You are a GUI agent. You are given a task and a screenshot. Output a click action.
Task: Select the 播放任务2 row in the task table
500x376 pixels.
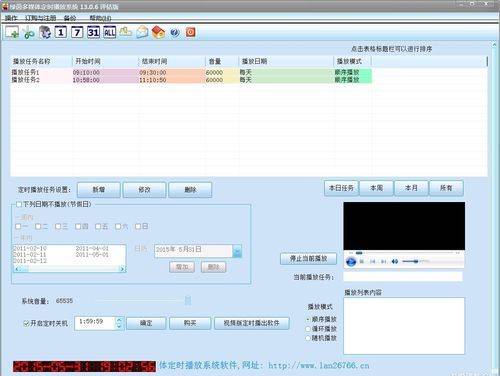(191, 80)
